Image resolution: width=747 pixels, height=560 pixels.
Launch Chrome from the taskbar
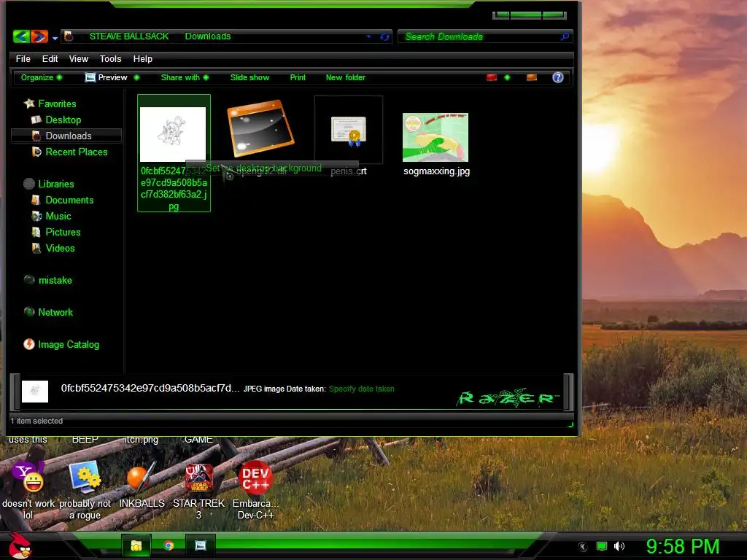[169, 545]
